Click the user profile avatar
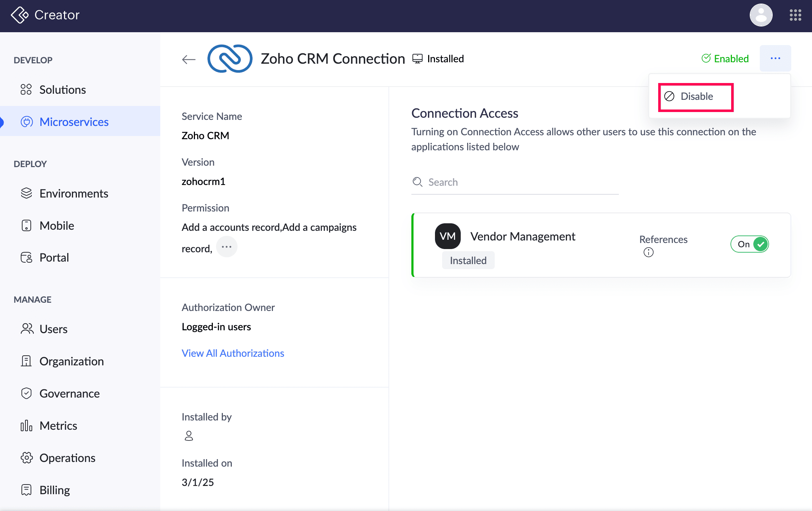812x511 pixels. [x=761, y=15]
